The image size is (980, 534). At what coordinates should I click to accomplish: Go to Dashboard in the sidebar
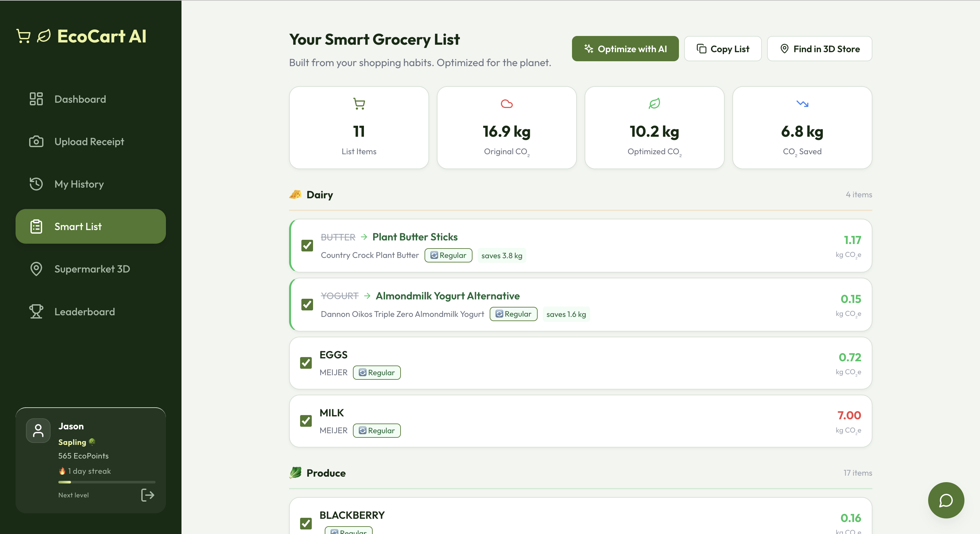[80, 99]
